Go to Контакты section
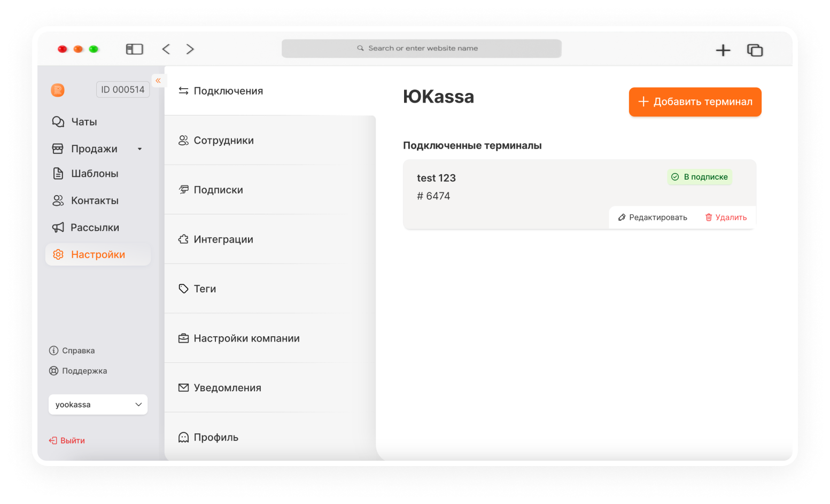This screenshot has width=830, height=504. point(94,201)
